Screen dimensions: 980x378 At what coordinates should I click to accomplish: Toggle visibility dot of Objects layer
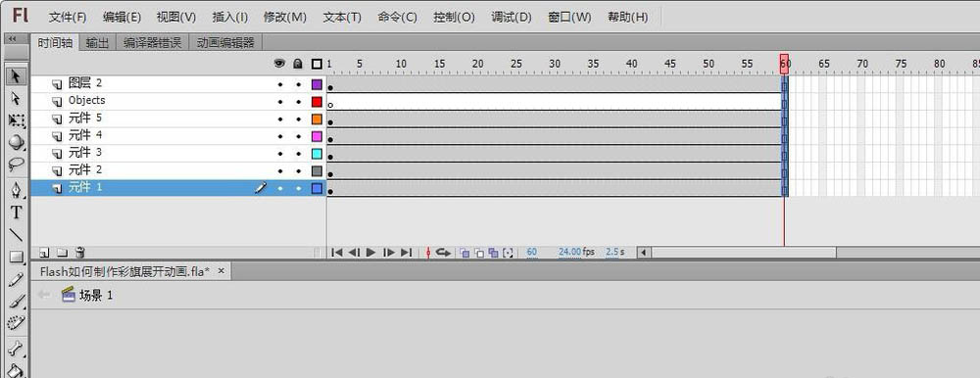pyautogui.click(x=280, y=102)
